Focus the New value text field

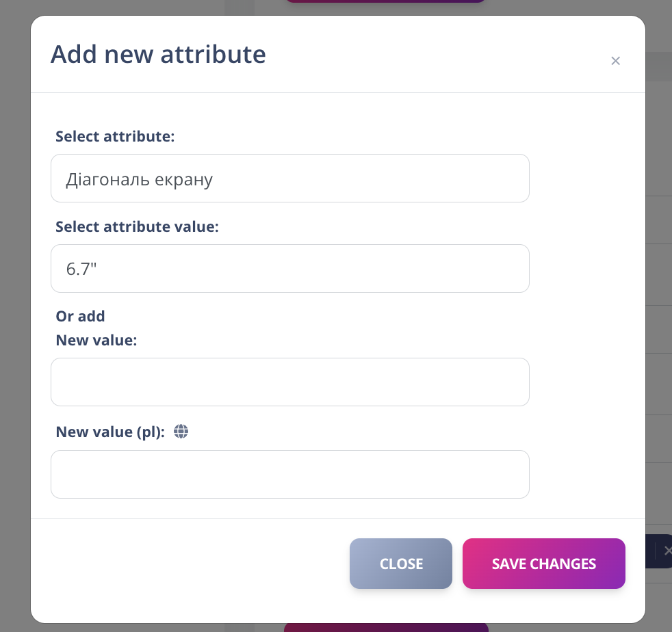[x=289, y=382]
